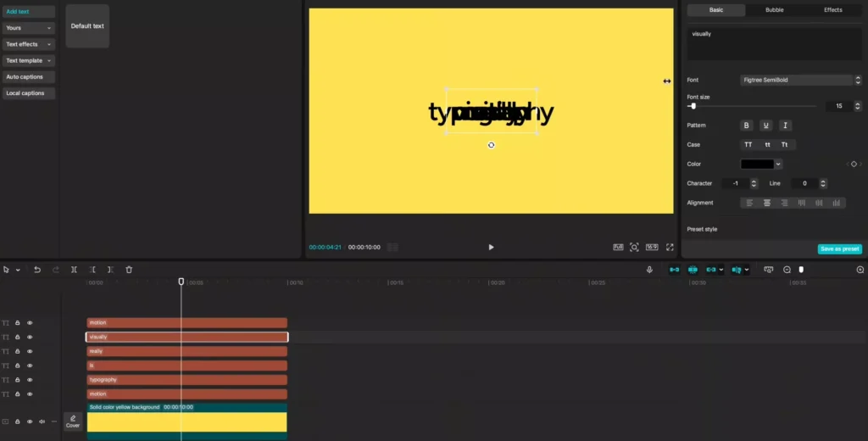The image size is (868, 441).
Task: Undo the last edit
Action: [x=37, y=270]
